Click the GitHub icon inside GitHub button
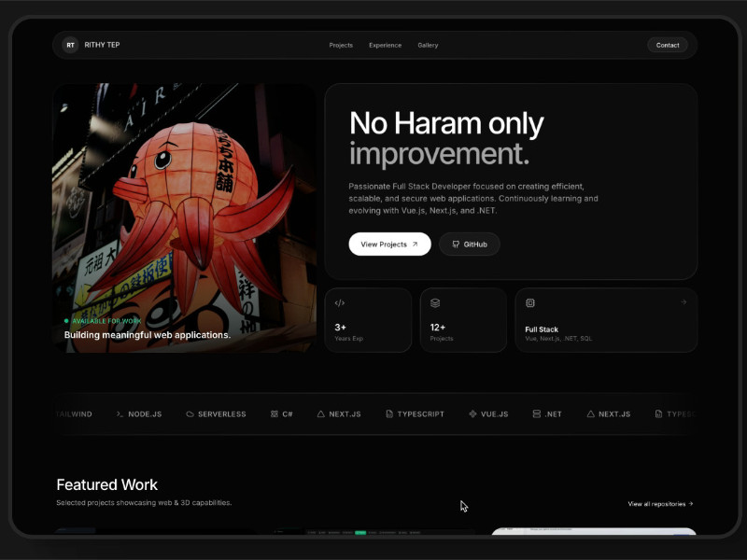Viewport: 747px width, 560px height. [456, 245]
